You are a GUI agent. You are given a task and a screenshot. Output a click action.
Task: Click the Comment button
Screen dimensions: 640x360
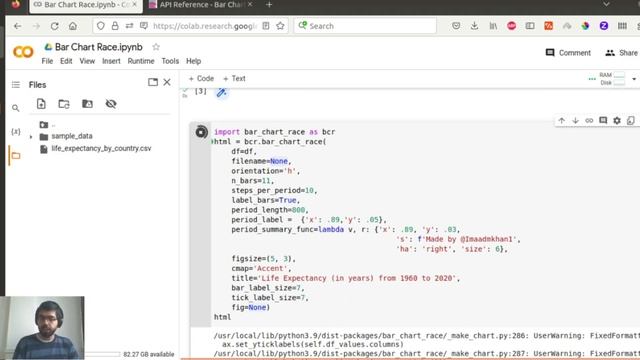pos(568,53)
